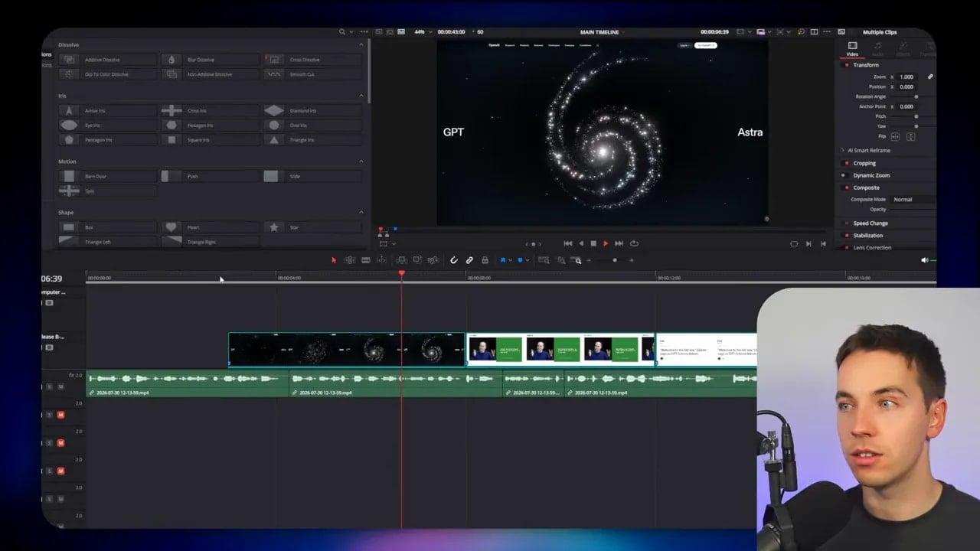Select the Blur Dissolve transition icon
This screenshot has height=551, width=980.
coord(171,60)
